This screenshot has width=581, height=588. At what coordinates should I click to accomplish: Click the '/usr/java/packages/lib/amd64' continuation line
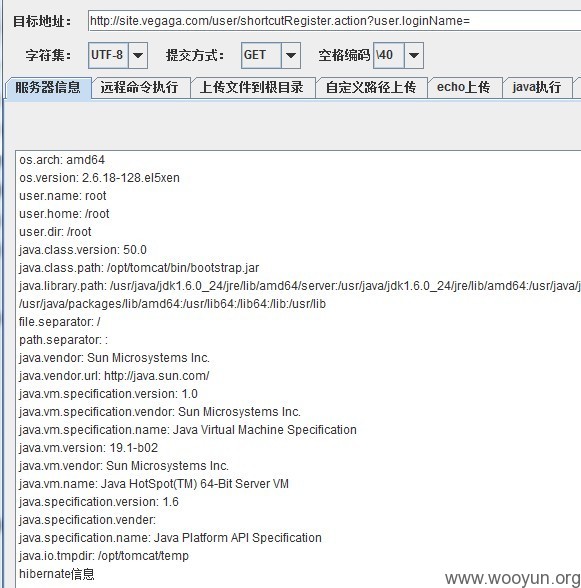173,304
